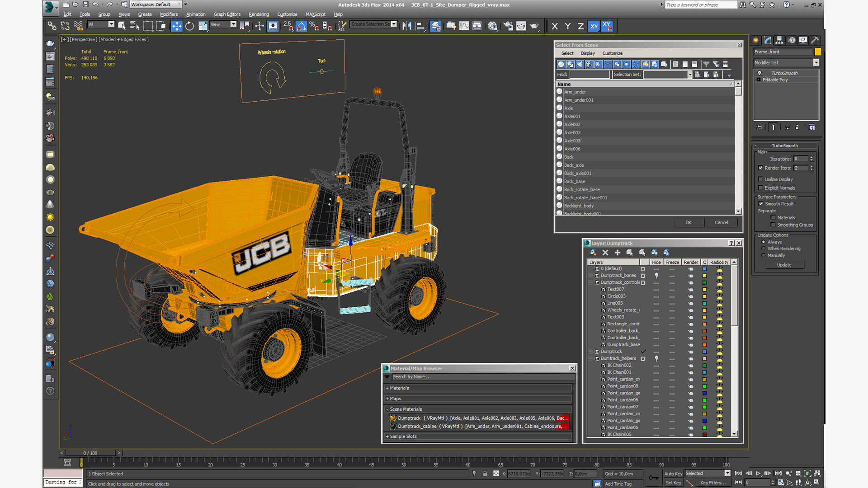Screen dimensions: 868x488
Task: Activate the Select and Move tool
Action: (x=177, y=26)
